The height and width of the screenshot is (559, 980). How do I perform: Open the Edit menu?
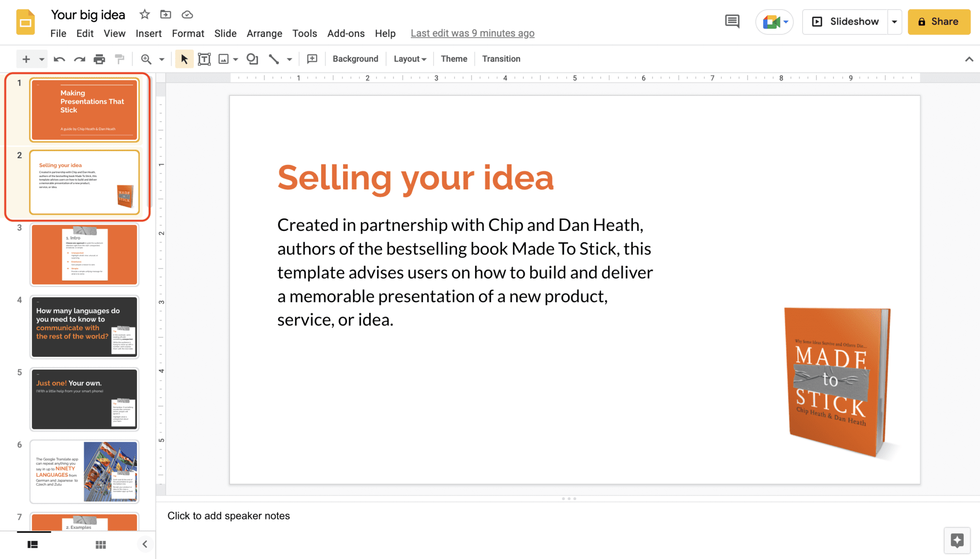point(85,33)
